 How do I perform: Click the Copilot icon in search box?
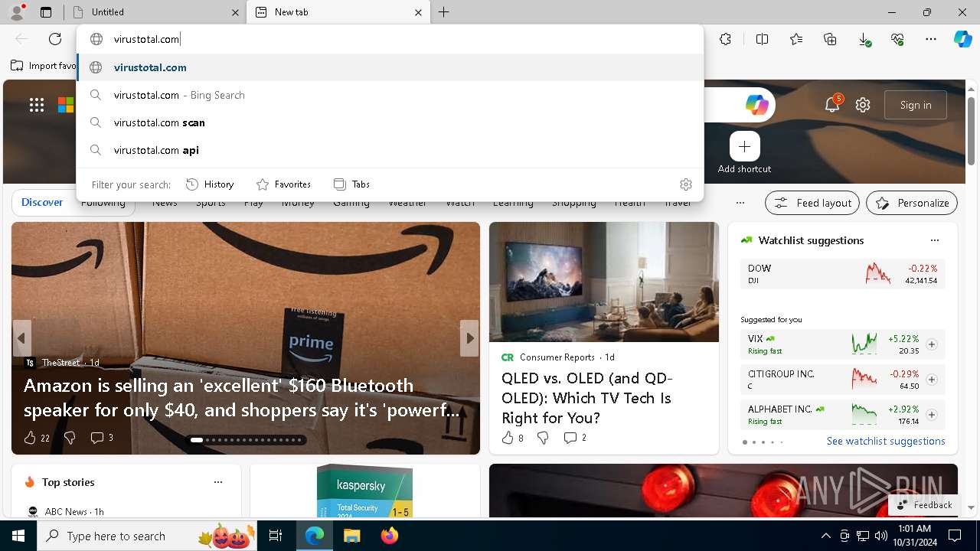(756, 105)
